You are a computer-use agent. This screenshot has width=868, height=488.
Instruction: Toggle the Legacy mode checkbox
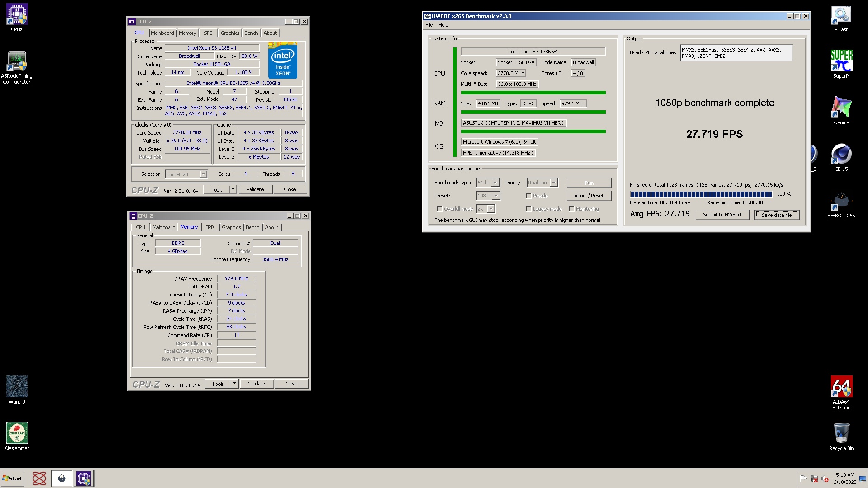(528, 209)
